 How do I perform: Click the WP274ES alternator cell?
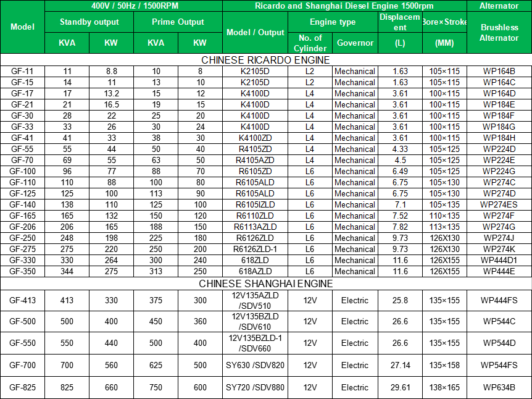pyautogui.click(x=499, y=205)
